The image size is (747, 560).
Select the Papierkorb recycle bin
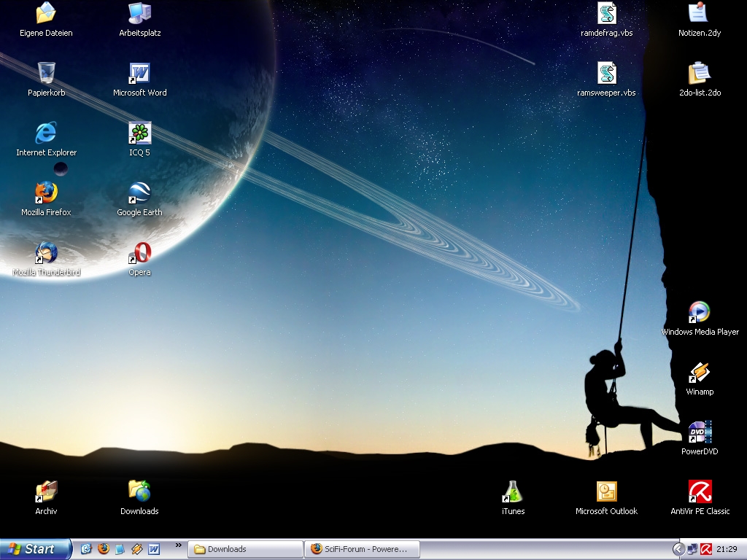coord(46,74)
